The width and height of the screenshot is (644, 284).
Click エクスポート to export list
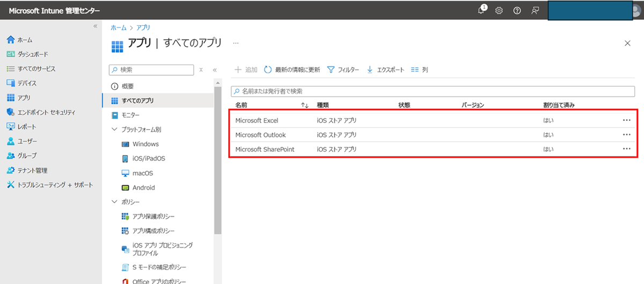pos(385,70)
